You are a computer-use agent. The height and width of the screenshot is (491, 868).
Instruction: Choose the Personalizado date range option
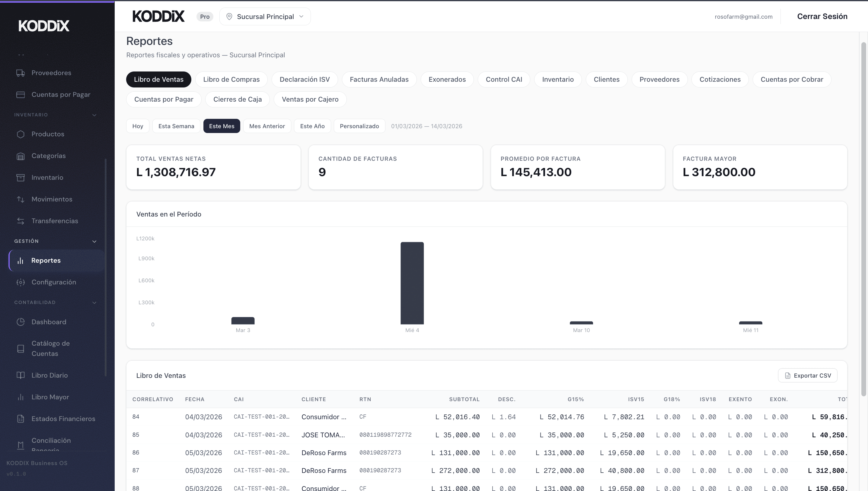coord(359,126)
